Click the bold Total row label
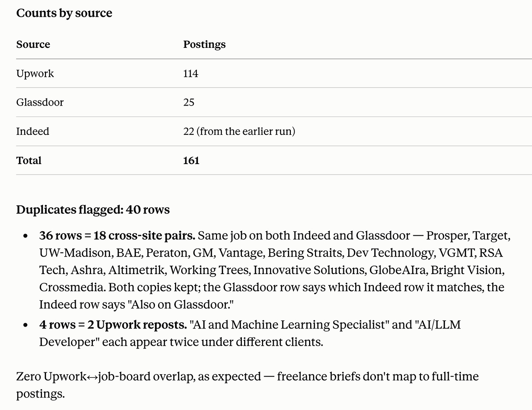Screen dimensions: 532x410 [29, 160]
